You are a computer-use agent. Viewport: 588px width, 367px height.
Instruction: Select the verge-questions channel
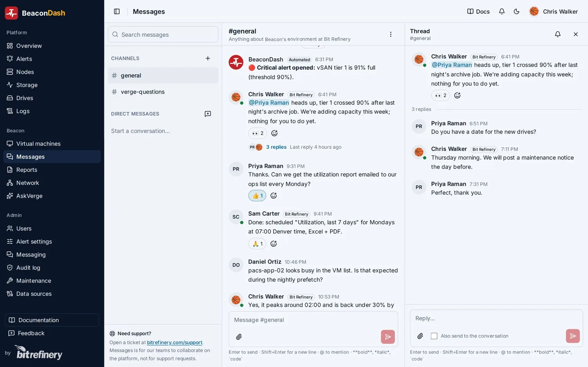[x=163, y=92]
